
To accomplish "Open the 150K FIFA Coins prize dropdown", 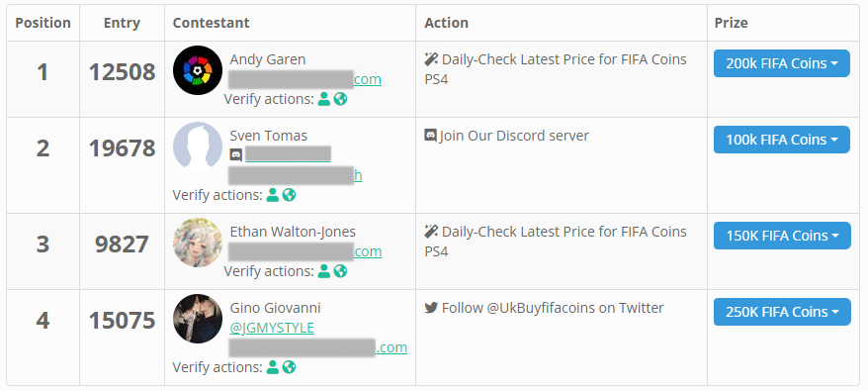I will [782, 236].
